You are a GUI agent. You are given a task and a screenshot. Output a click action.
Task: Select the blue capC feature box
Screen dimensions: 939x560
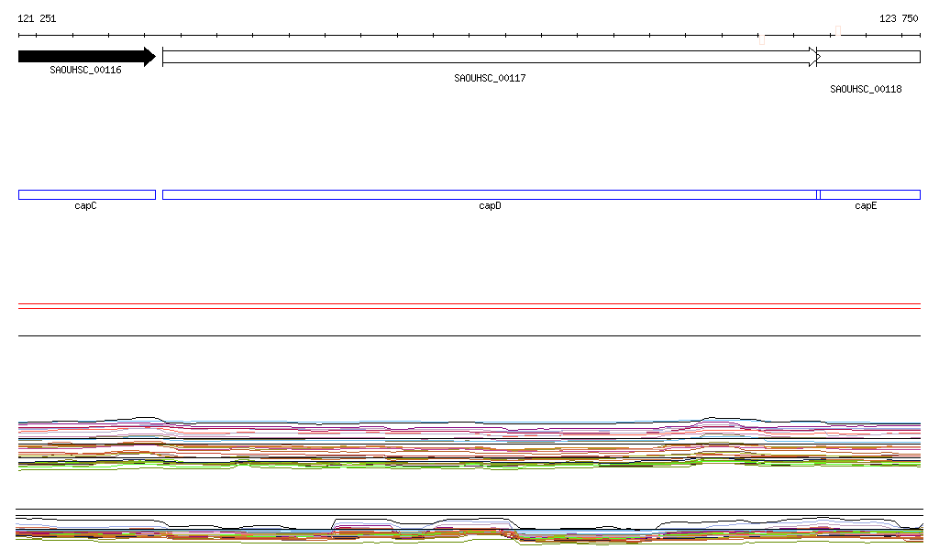point(86,194)
